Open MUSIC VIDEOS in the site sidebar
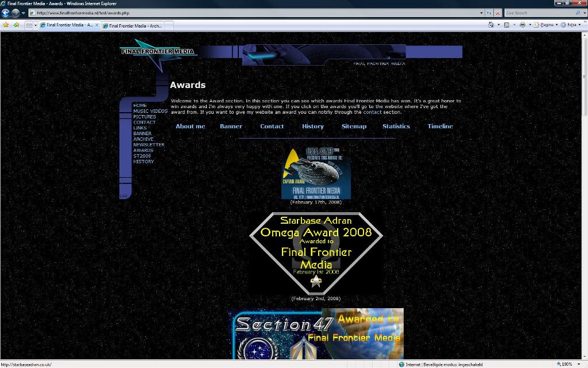This screenshot has width=588, height=368. coord(150,111)
